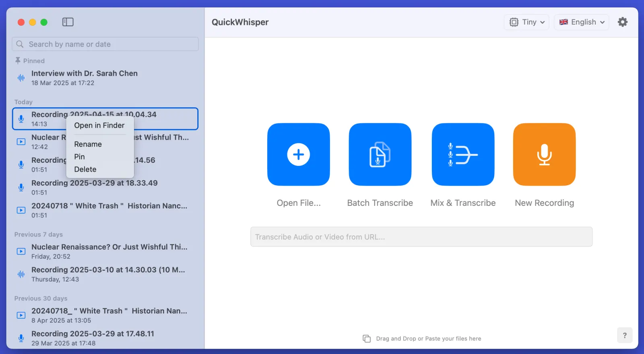
Task: Click the 8 Apr 2025 at 13:05 date
Action: click(61, 321)
